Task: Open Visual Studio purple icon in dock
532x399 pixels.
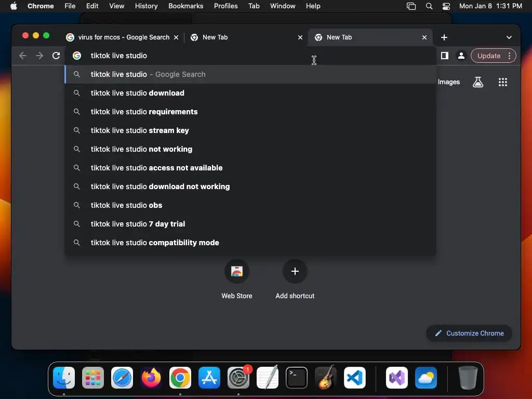Action: (397, 378)
